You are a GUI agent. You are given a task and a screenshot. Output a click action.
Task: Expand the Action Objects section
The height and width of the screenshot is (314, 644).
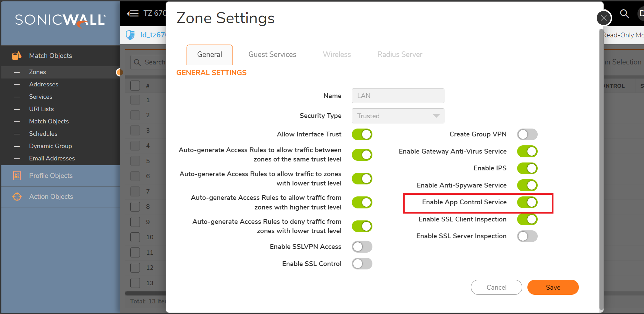tap(51, 196)
